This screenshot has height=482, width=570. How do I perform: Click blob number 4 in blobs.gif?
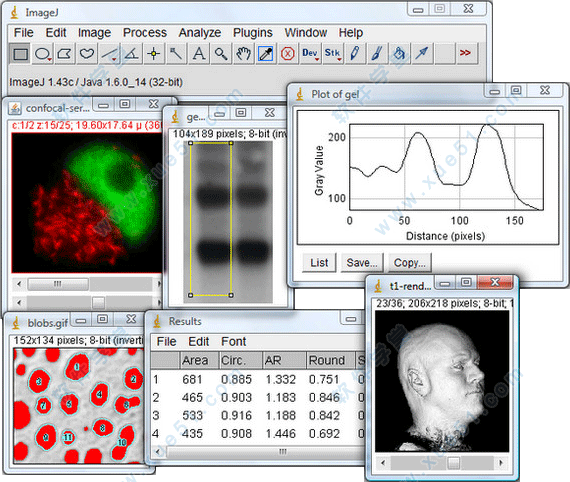pyautogui.click(x=99, y=394)
